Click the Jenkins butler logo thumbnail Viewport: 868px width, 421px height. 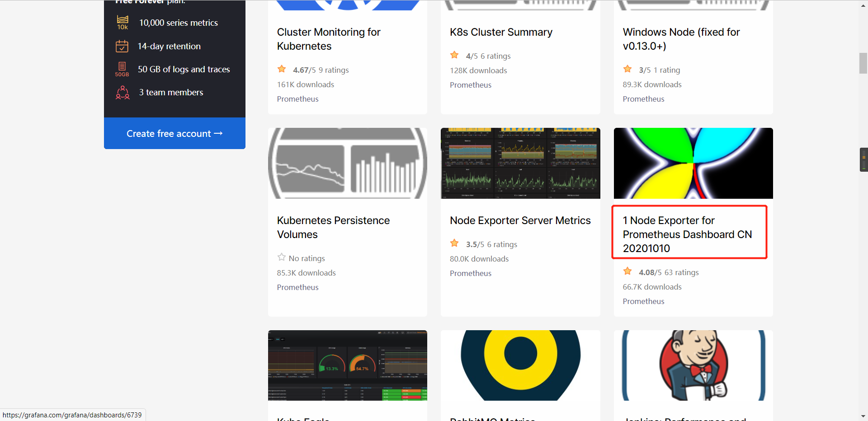coord(693,365)
